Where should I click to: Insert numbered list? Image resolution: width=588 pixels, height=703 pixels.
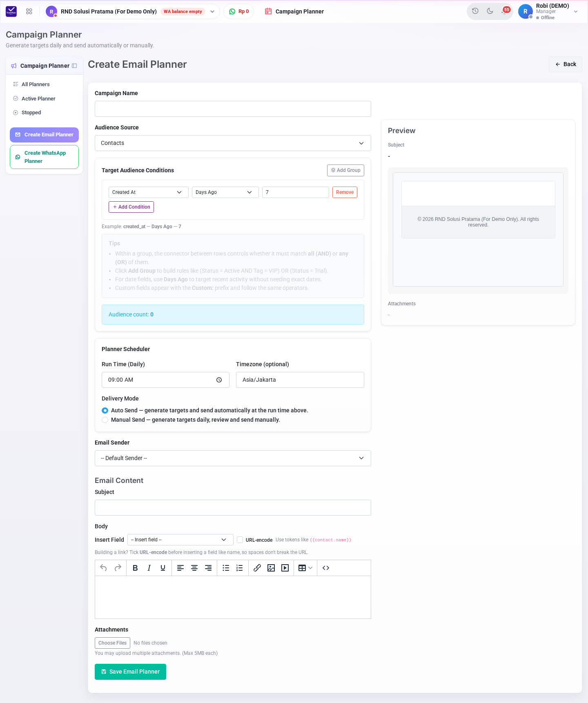pos(240,568)
